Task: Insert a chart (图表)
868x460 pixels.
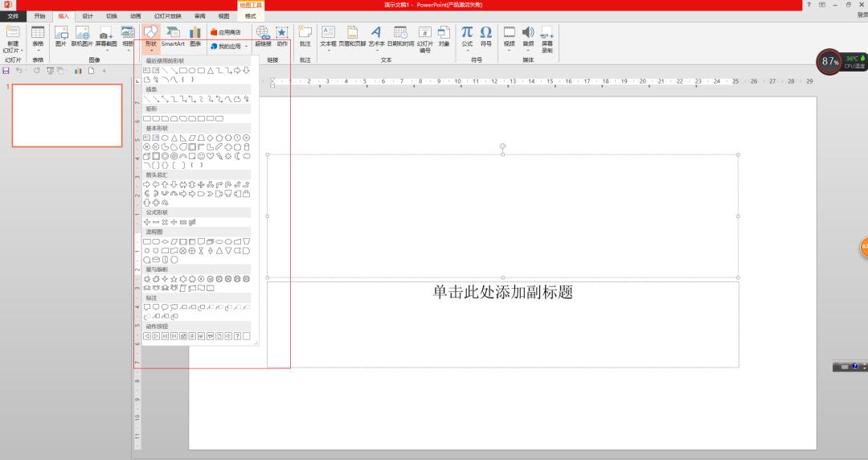Action: point(195,35)
